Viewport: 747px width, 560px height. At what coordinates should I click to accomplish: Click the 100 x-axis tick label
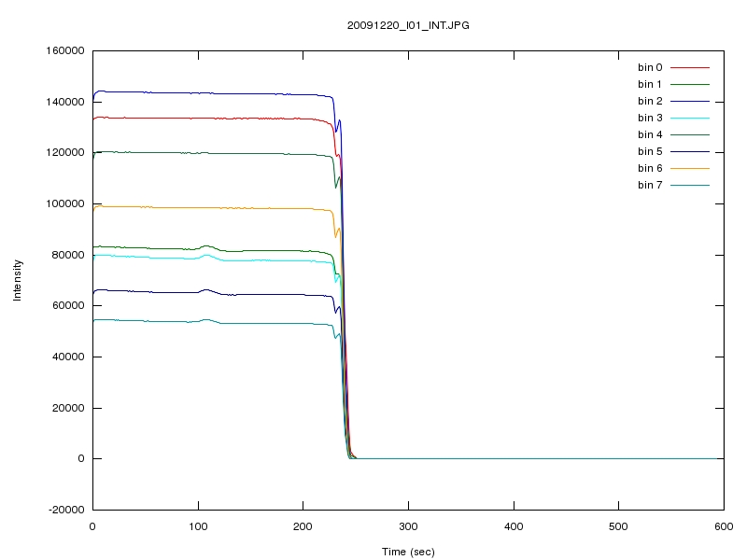point(198,526)
